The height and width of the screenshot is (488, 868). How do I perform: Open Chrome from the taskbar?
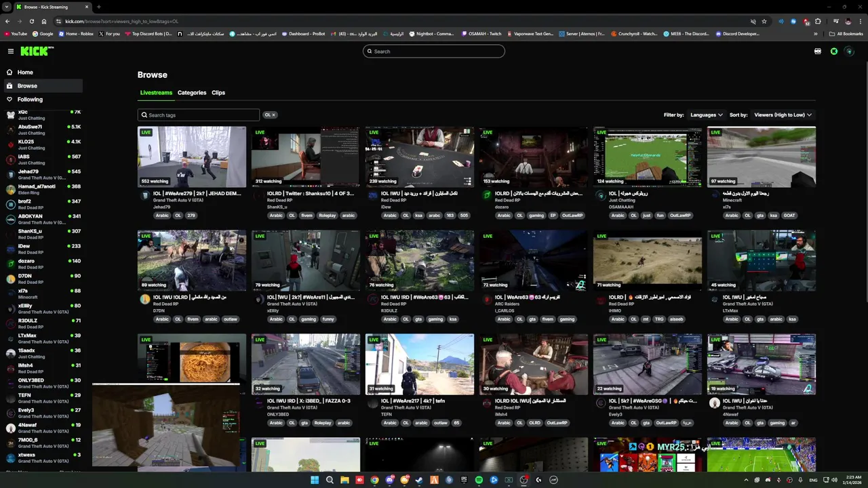click(374, 480)
